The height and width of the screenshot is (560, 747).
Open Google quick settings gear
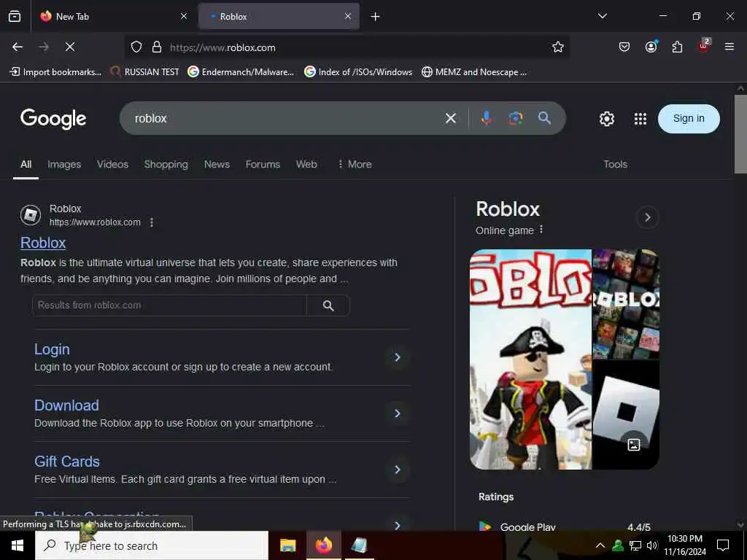coord(606,119)
